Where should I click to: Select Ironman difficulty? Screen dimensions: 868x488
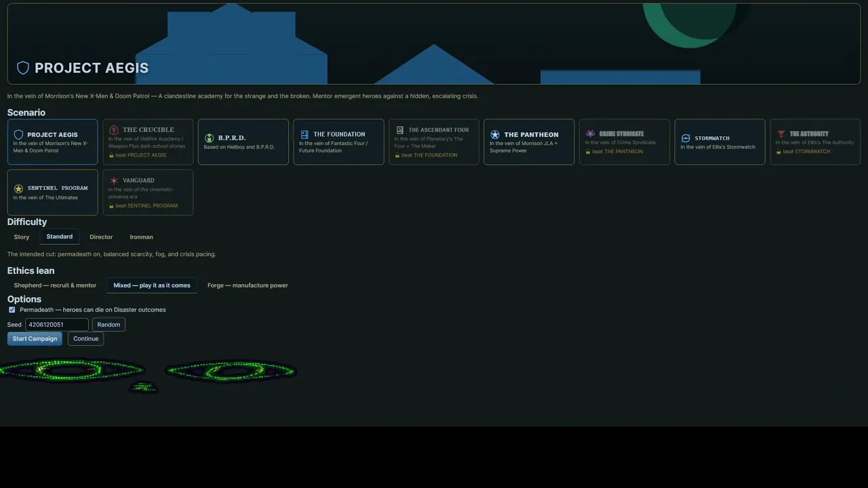coord(142,237)
